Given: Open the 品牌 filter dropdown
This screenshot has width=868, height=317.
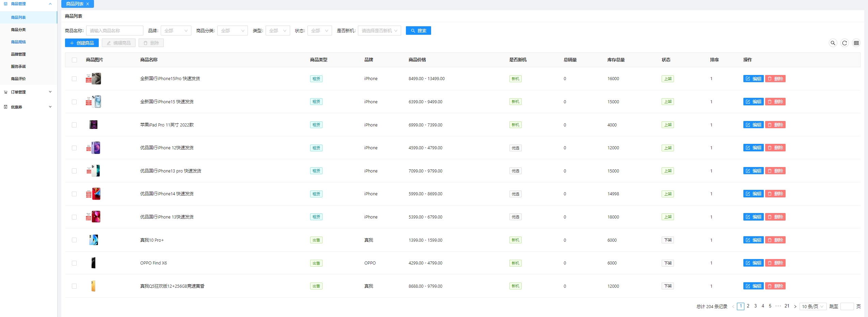Looking at the screenshot, I should coord(176,31).
